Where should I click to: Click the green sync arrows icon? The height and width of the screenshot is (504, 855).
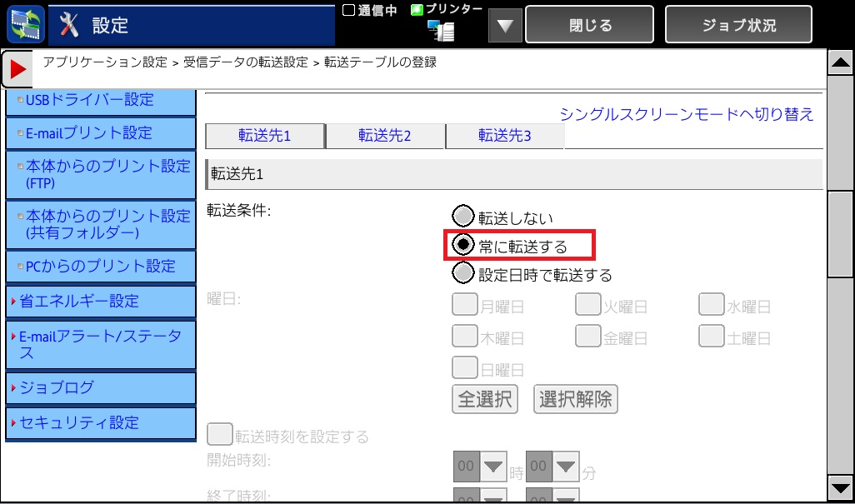point(22,25)
